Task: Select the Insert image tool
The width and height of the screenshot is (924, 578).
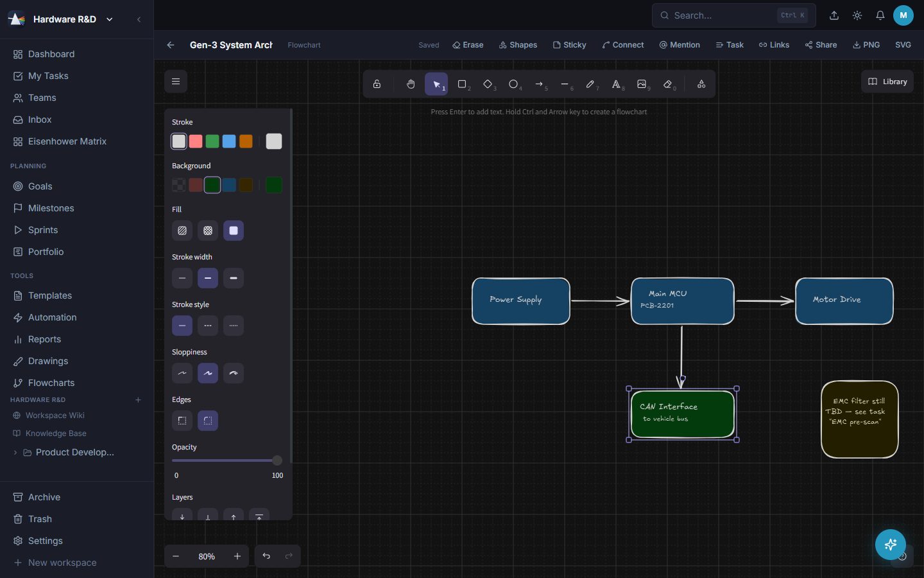Action: [642, 84]
